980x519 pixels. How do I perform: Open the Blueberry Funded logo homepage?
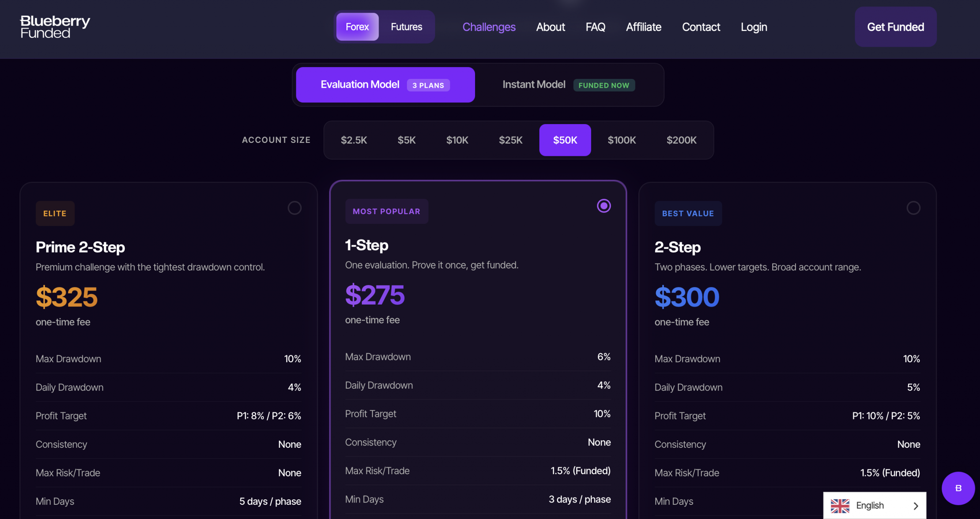coord(55,27)
